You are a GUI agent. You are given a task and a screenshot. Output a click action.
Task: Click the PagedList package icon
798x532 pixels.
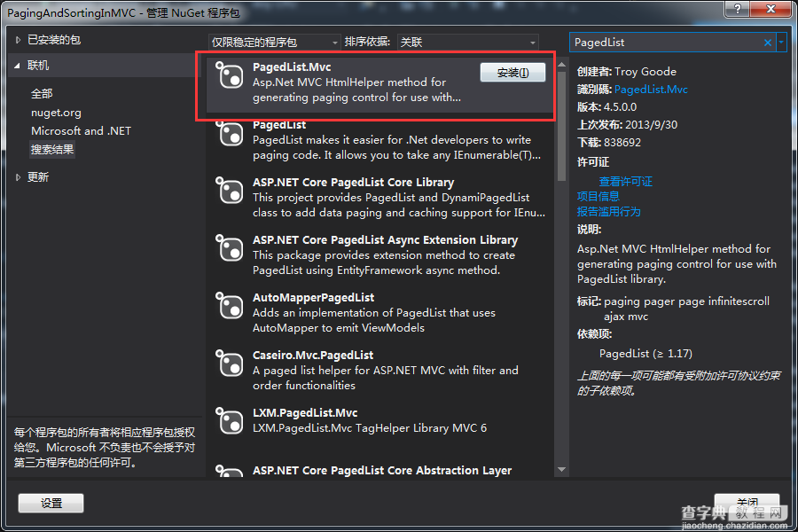click(x=230, y=133)
